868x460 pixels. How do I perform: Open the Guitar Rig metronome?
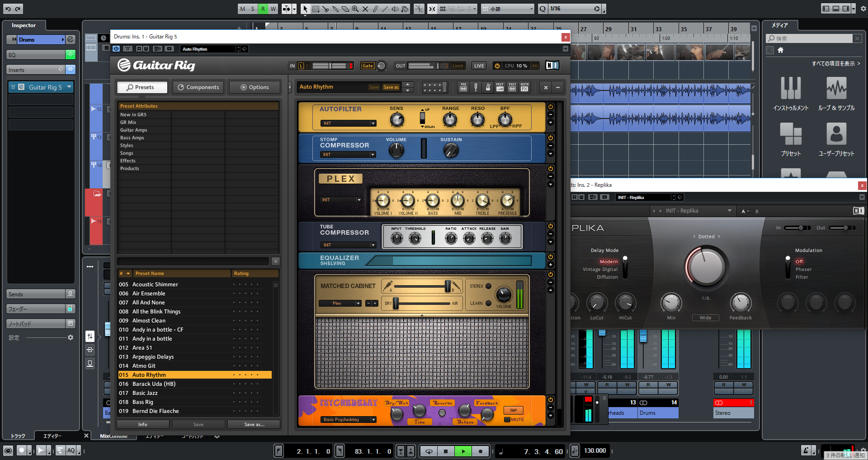click(x=488, y=87)
